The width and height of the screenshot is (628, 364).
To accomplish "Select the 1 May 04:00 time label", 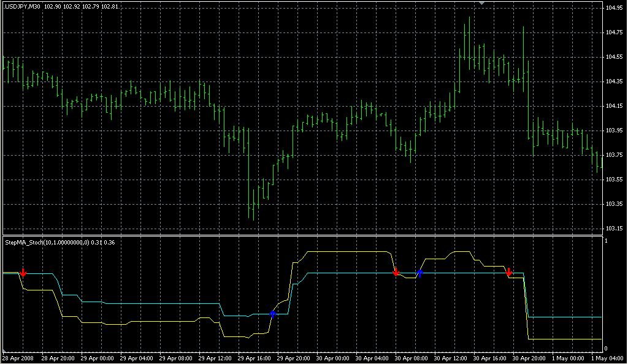I will click(606, 358).
